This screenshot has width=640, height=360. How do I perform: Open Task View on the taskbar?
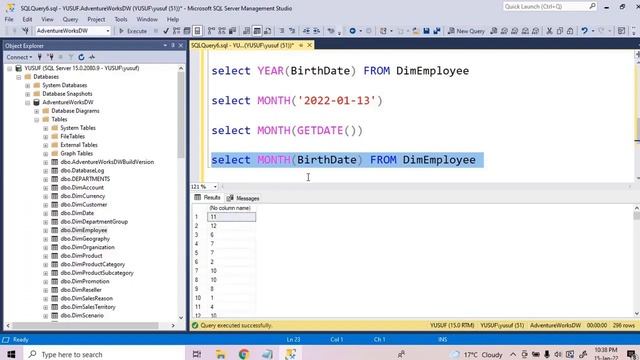197,354
